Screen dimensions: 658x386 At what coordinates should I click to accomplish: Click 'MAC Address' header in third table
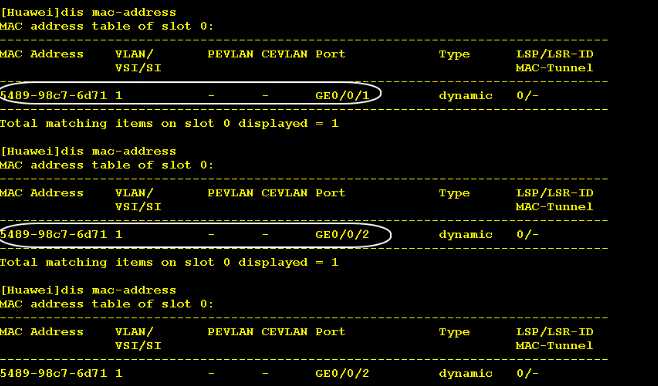tap(42, 332)
